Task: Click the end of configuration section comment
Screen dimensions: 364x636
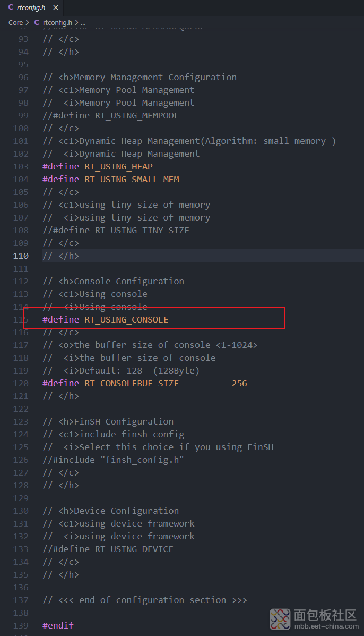Action: tap(145, 600)
